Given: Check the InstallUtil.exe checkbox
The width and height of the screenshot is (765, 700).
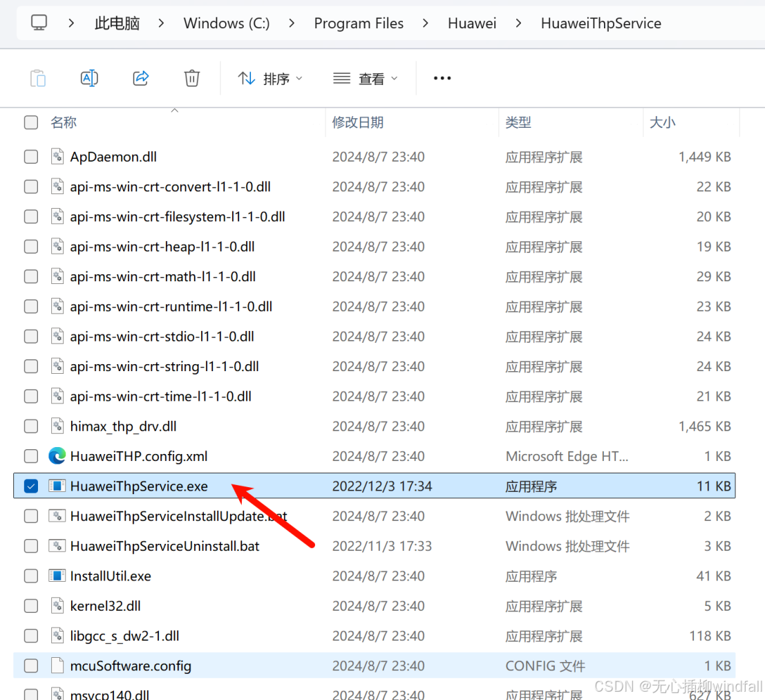Looking at the screenshot, I should point(31,576).
